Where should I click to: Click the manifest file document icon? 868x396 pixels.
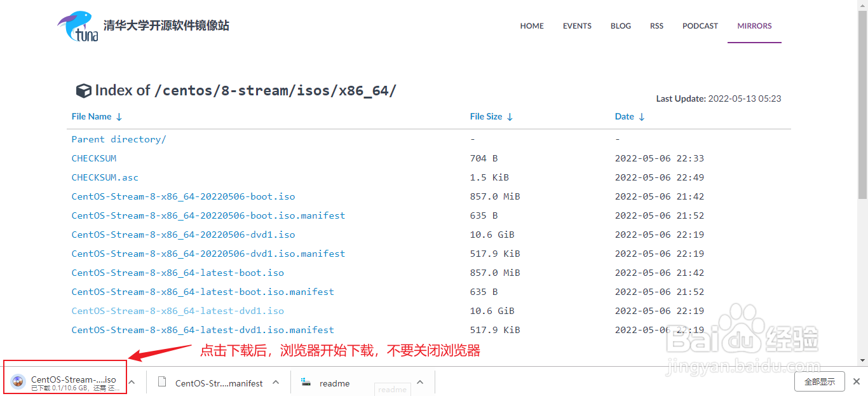click(x=162, y=382)
